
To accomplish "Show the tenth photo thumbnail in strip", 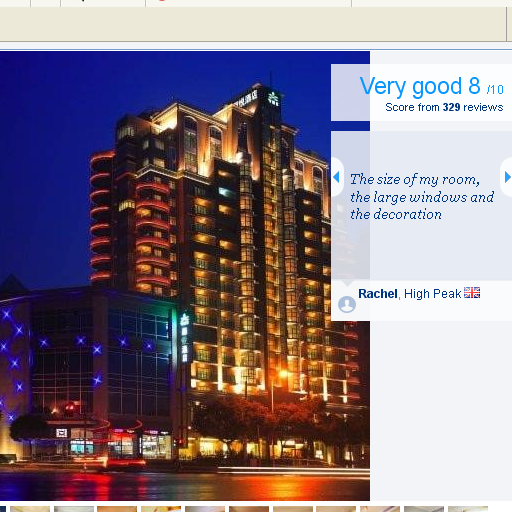I will tap(380, 509).
